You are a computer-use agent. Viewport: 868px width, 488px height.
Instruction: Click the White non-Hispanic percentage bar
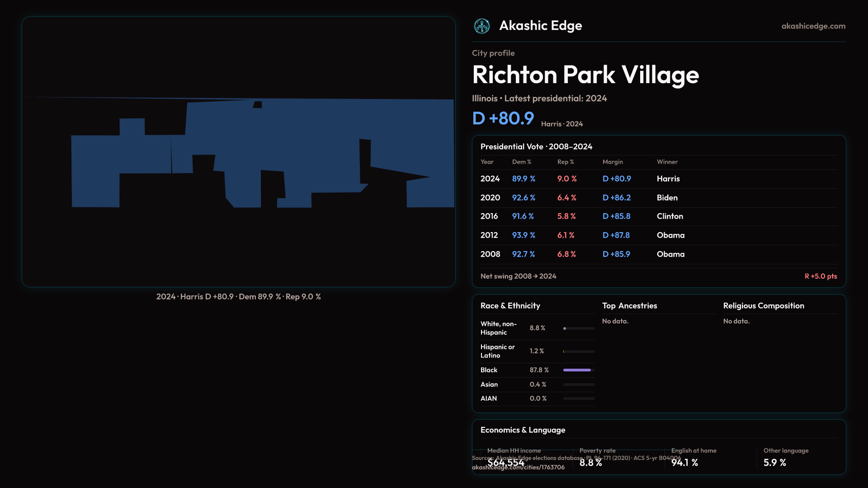578,328
